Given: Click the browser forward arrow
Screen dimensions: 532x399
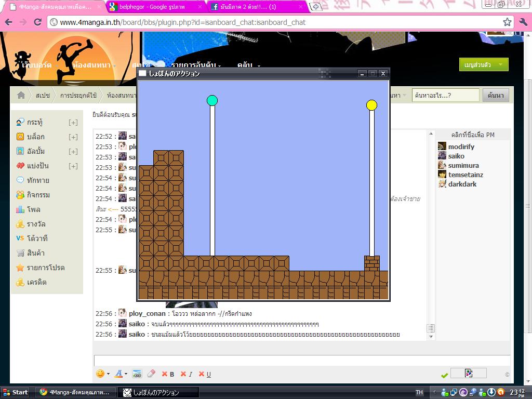Looking at the screenshot, I should click(23, 22).
